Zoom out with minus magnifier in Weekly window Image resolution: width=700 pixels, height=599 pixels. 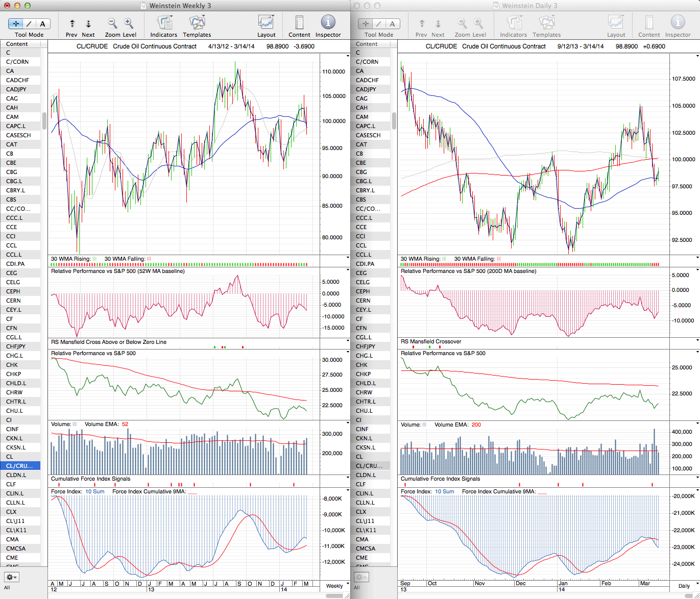pos(112,23)
